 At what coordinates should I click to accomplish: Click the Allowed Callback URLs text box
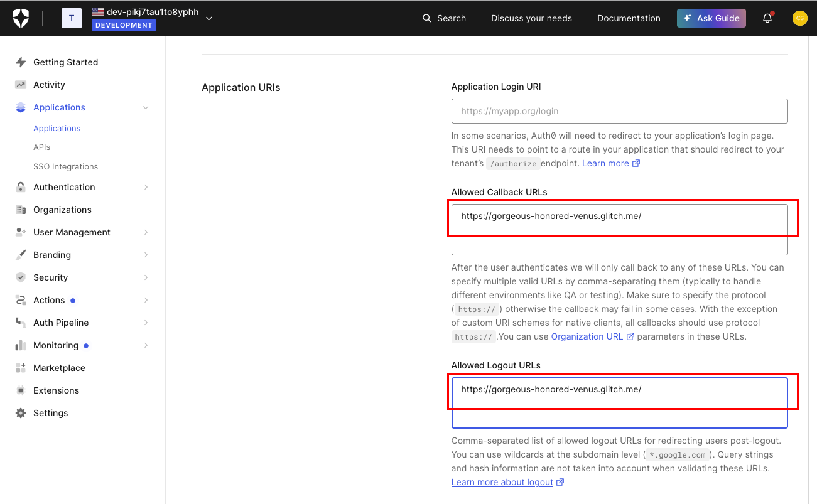(x=619, y=229)
